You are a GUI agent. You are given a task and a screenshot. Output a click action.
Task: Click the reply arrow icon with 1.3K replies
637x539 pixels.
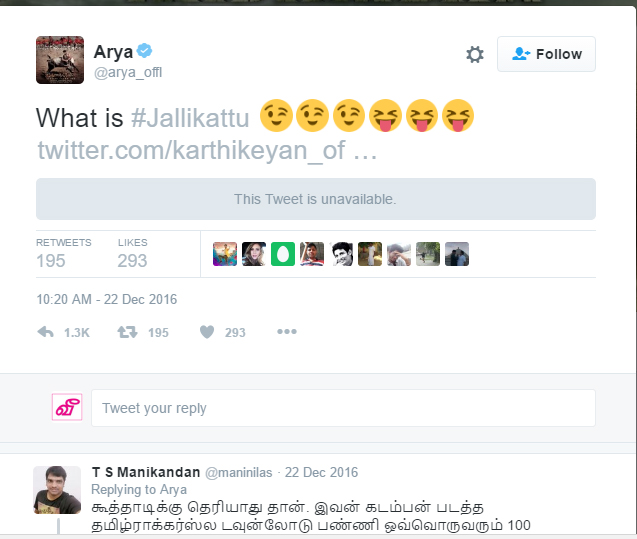click(x=45, y=332)
